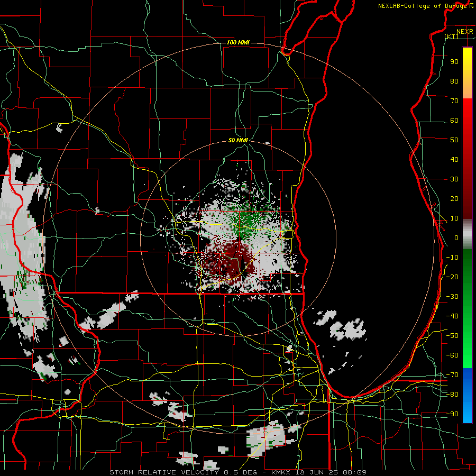476x476 pixels.
Task: Click the -20 value on velocity scale
Action: [452, 277]
